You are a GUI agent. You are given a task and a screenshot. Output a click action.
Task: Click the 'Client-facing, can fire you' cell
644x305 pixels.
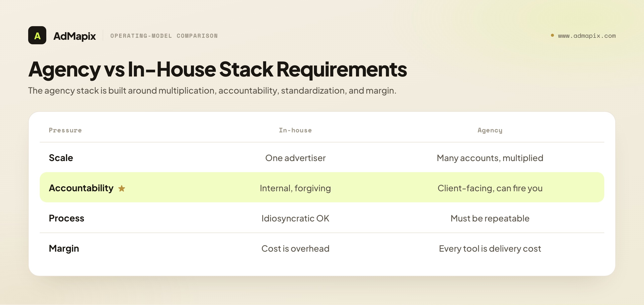pyautogui.click(x=490, y=188)
